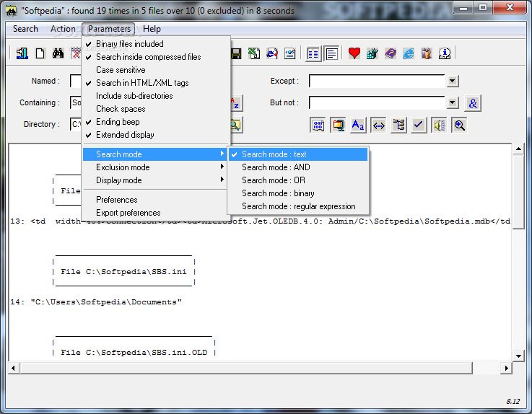This screenshot has height=414, width=532.
Task: Select Search mode : OR
Action: [298, 180]
